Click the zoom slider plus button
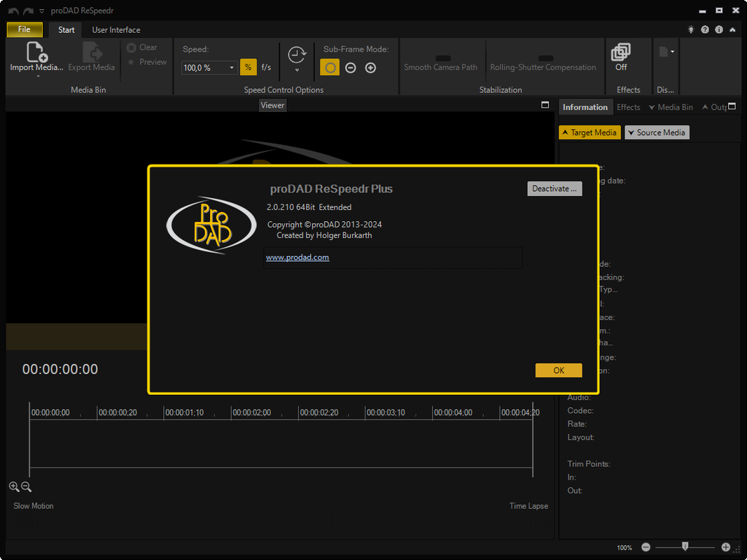 725,547
